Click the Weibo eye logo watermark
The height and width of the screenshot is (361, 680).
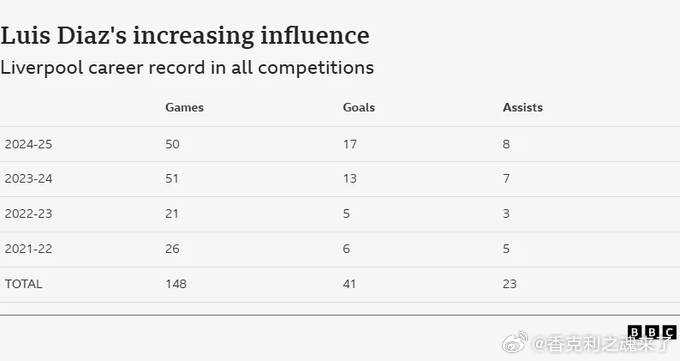pos(515,343)
